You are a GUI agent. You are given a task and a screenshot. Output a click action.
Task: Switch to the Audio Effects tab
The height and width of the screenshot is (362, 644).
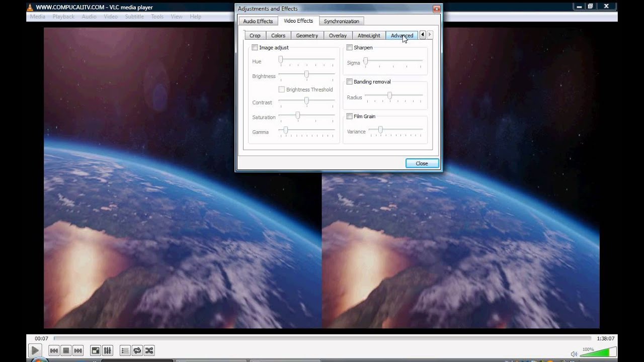click(x=258, y=21)
